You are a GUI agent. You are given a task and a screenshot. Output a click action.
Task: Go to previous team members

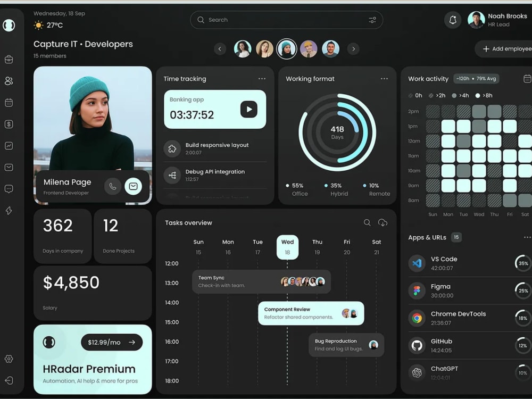(220, 49)
